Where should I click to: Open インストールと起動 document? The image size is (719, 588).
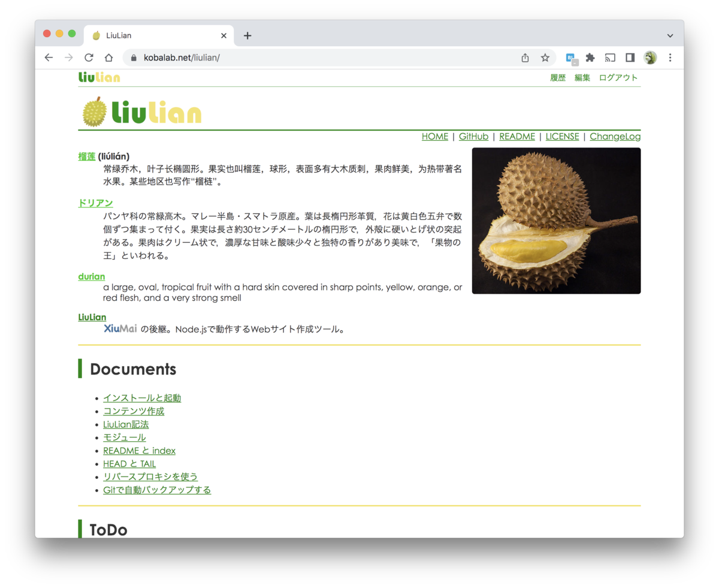click(142, 398)
